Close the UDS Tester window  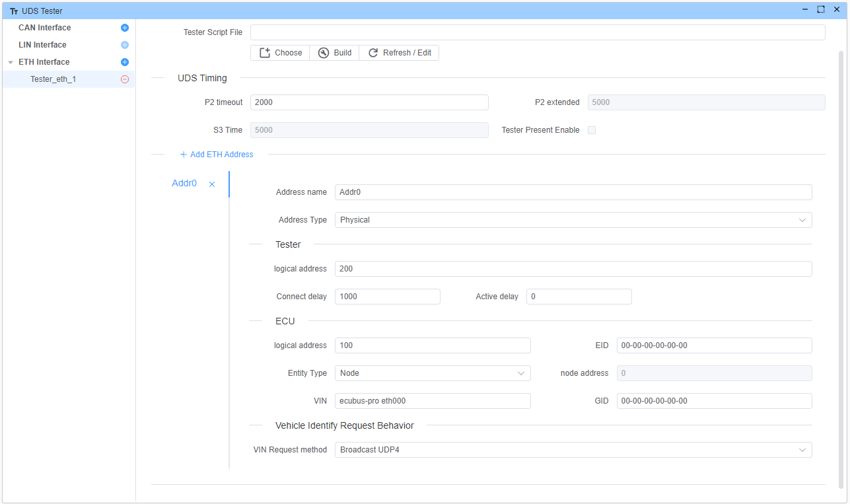(x=837, y=10)
